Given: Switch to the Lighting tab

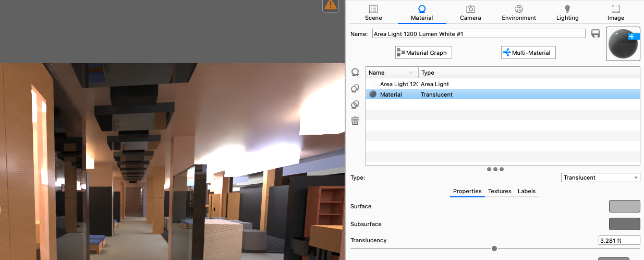Looking at the screenshot, I should [x=567, y=13].
